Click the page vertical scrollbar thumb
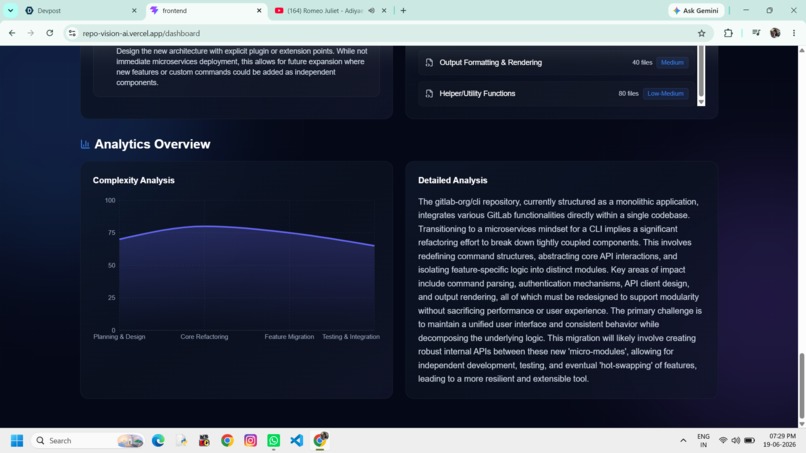806x453 pixels. [x=801, y=386]
